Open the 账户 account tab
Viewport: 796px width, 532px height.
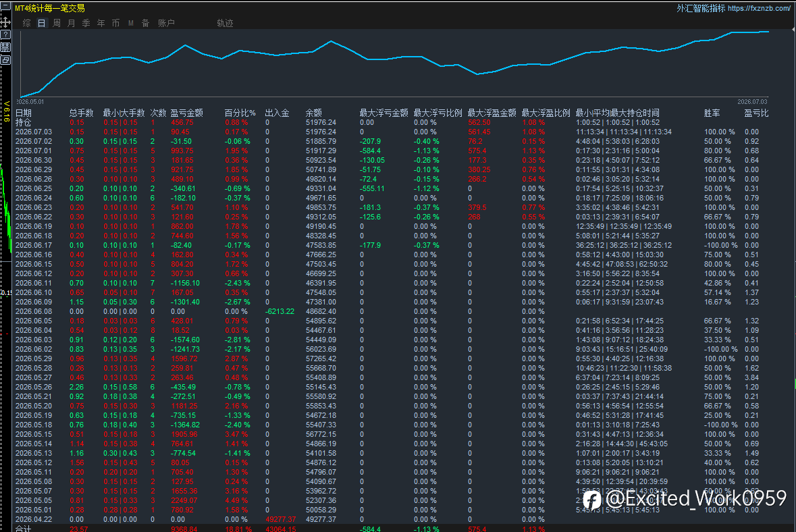[x=166, y=24]
